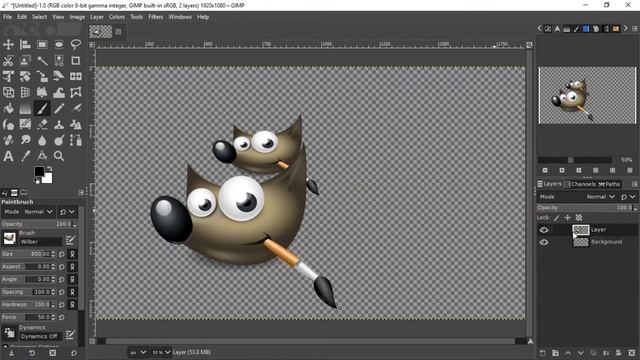
Task: Open Layers dock tab configuration menu
Action: click(x=634, y=184)
